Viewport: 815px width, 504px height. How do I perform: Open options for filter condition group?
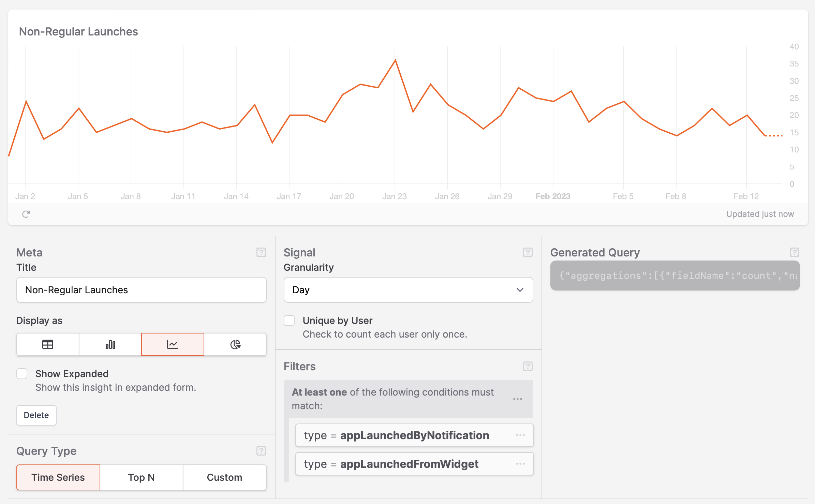(x=517, y=399)
